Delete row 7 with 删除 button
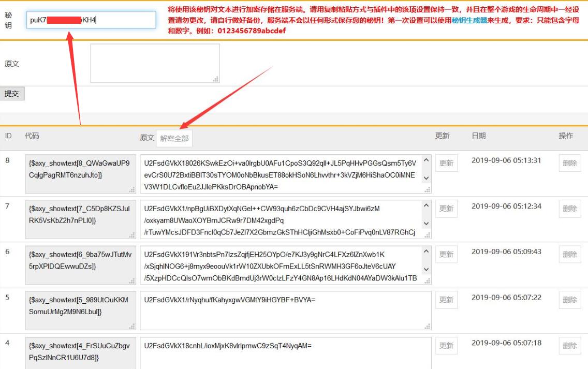The width and height of the screenshot is (588, 369). 569,209
